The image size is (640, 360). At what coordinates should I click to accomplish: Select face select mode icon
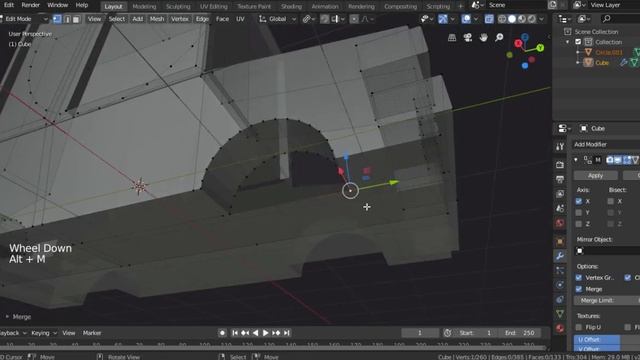pyautogui.click(x=76, y=19)
